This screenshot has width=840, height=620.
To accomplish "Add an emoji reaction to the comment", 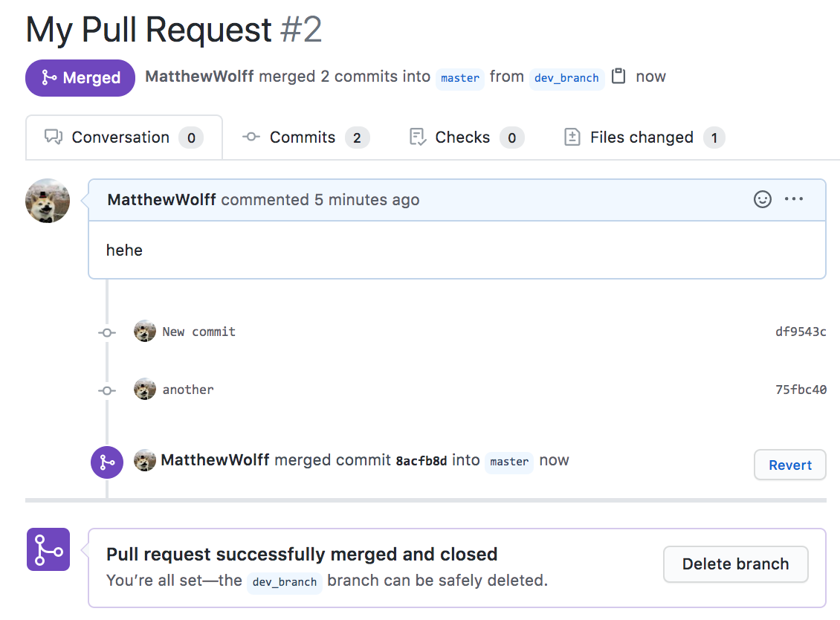I will coord(763,199).
